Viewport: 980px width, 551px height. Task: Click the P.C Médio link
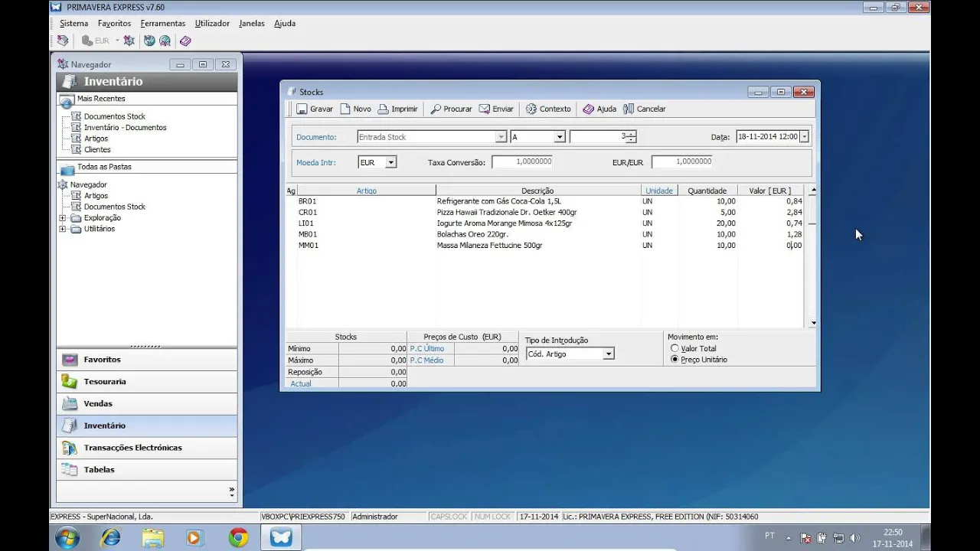tap(426, 360)
